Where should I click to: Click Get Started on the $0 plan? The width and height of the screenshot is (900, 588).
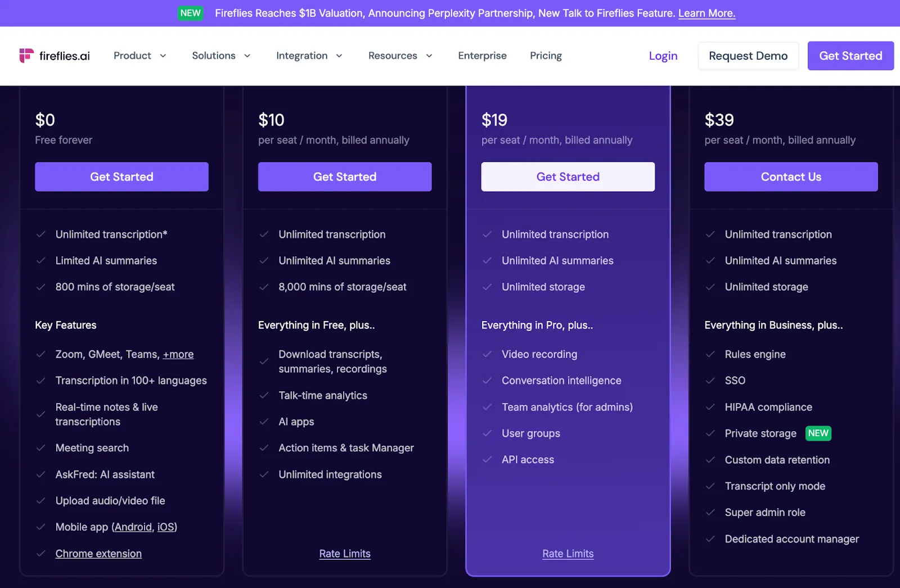tap(121, 177)
